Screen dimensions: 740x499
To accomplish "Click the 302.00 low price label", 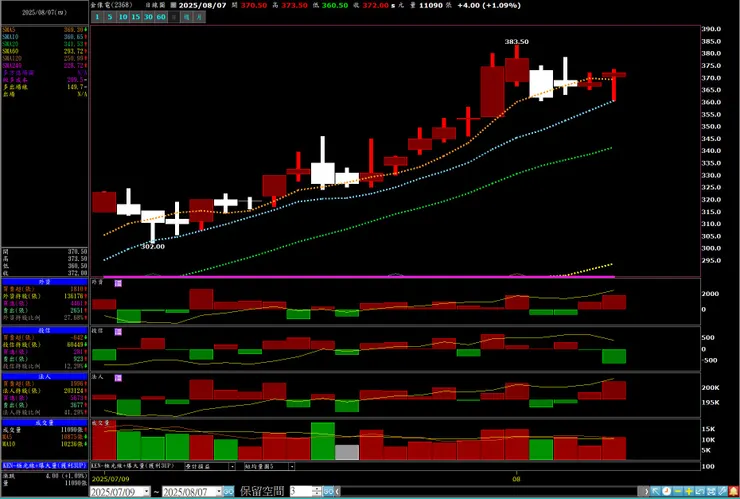I will [153, 246].
